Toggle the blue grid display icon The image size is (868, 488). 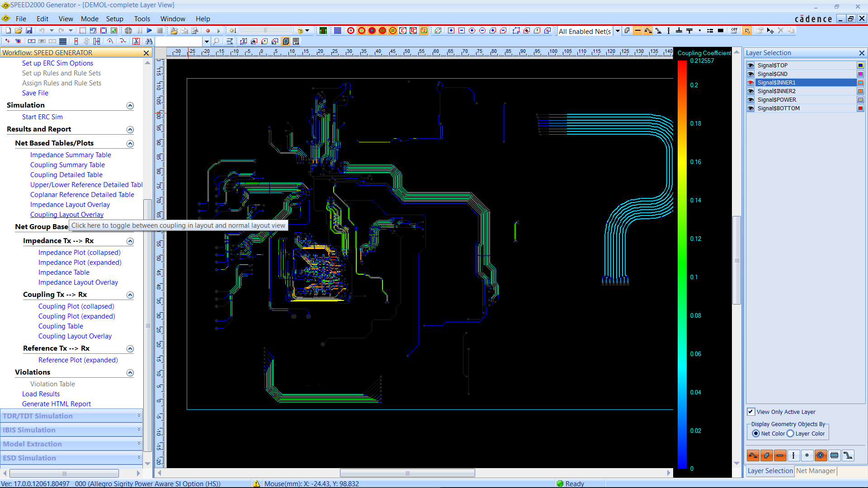click(338, 31)
